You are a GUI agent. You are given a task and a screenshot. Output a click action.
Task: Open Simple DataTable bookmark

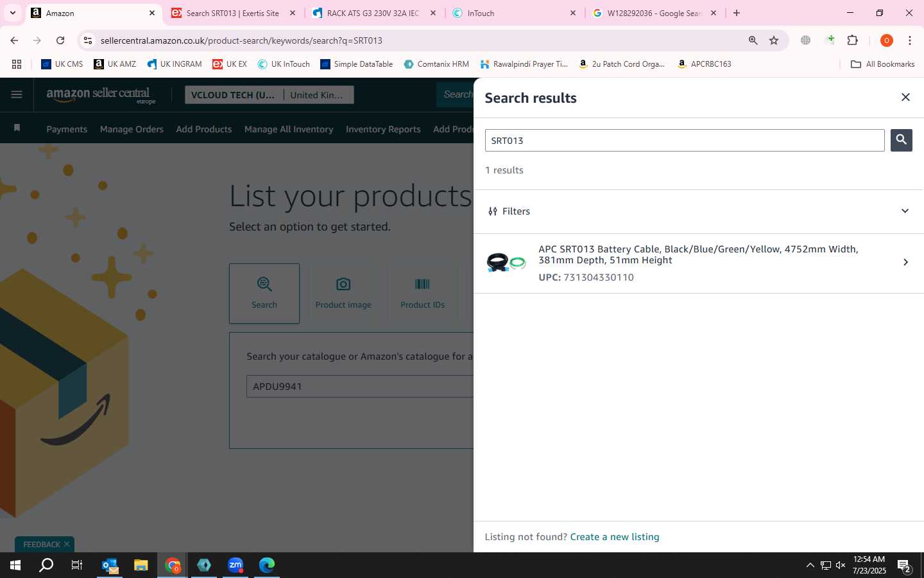pyautogui.click(x=357, y=64)
